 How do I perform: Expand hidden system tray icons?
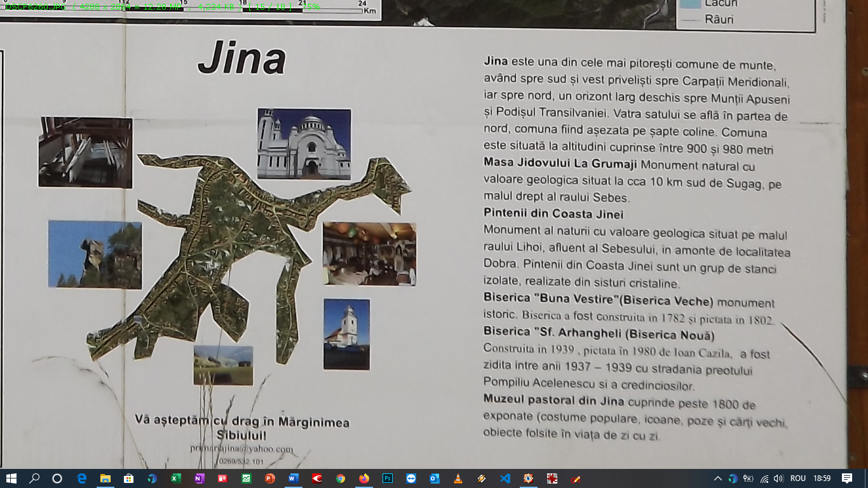point(718,478)
